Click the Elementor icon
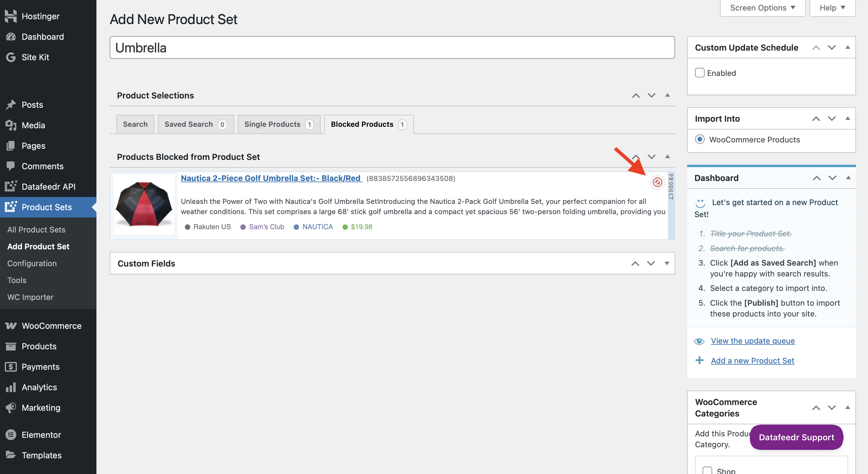The width and height of the screenshot is (868, 474). (x=11, y=435)
